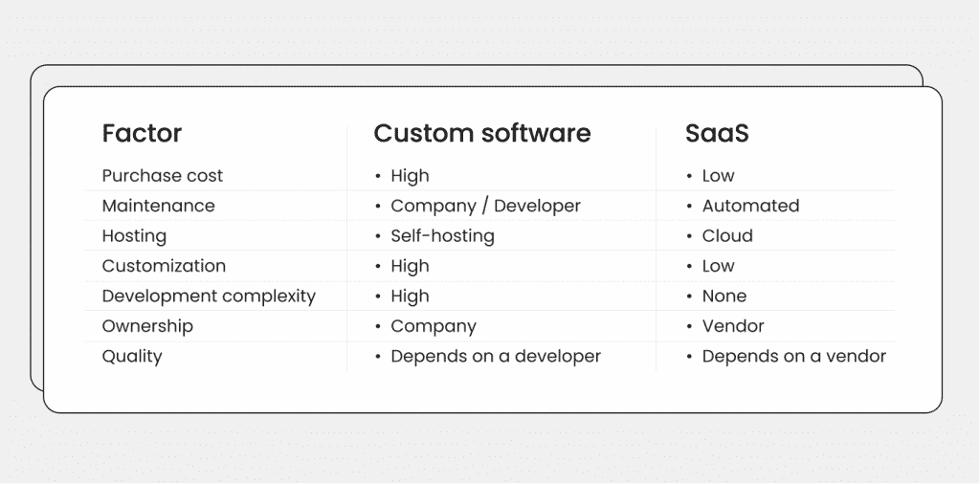This screenshot has width=980, height=484.
Task: Select the Customization row label
Action: pyautogui.click(x=164, y=266)
